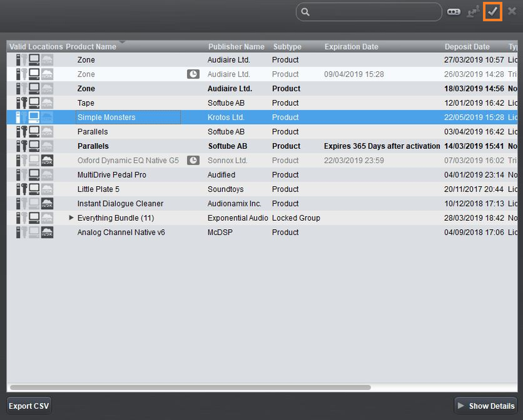This screenshot has width=523, height=420.
Task: Select MultiDrive Pedal Pro license
Action: [262, 174]
